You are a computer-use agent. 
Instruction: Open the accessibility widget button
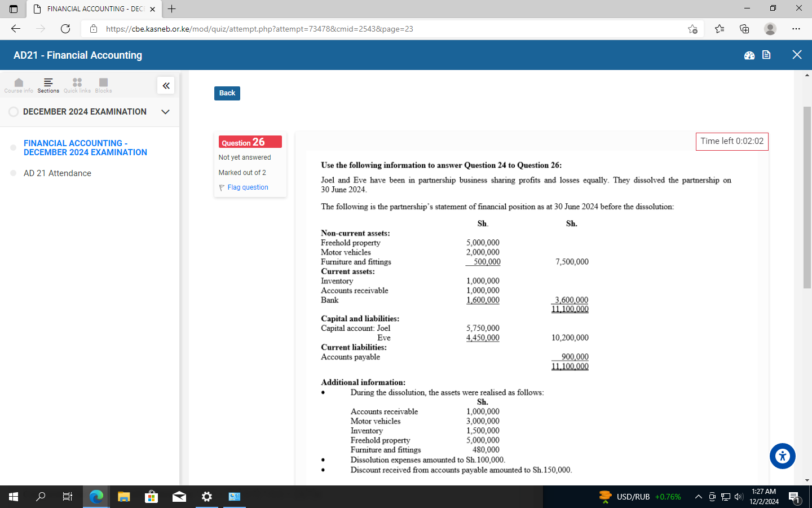pos(783,456)
